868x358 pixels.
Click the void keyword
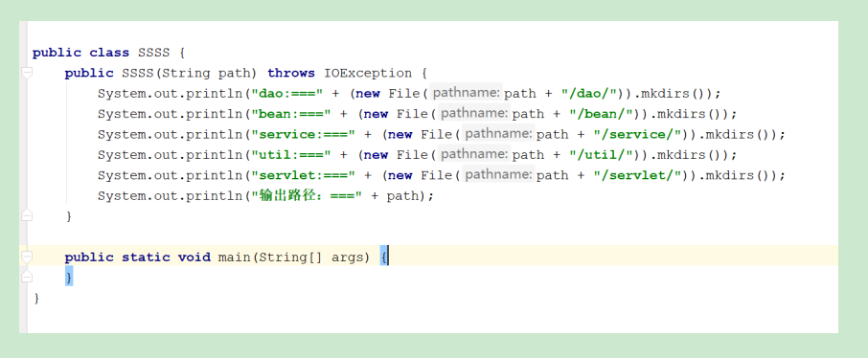(x=194, y=257)
